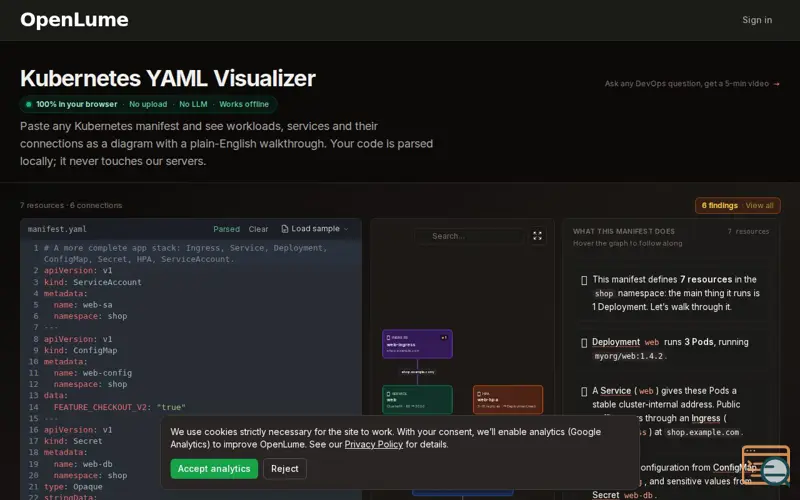800x500 pixels.
Task: Accept analytics cookies
Action: point(214,469)
